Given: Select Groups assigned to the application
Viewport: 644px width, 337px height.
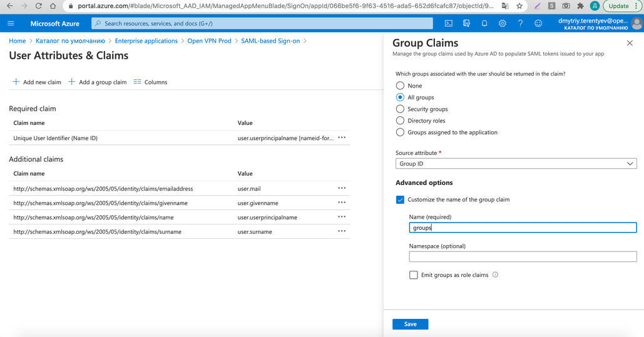Looking at the screenshot, I should coord(400,132).
